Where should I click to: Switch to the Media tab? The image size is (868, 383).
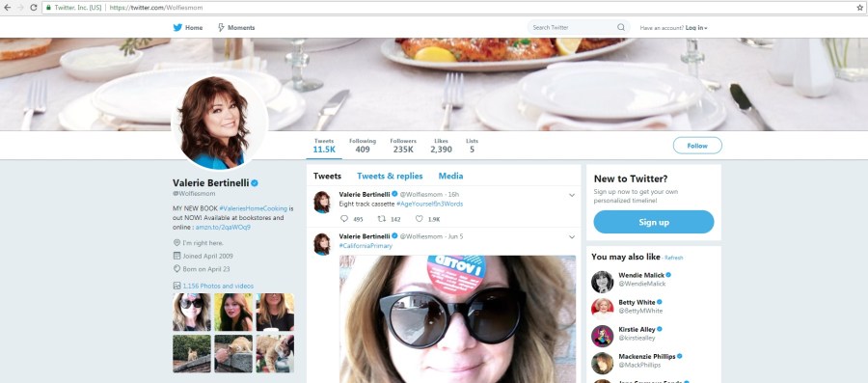[450, 176]
